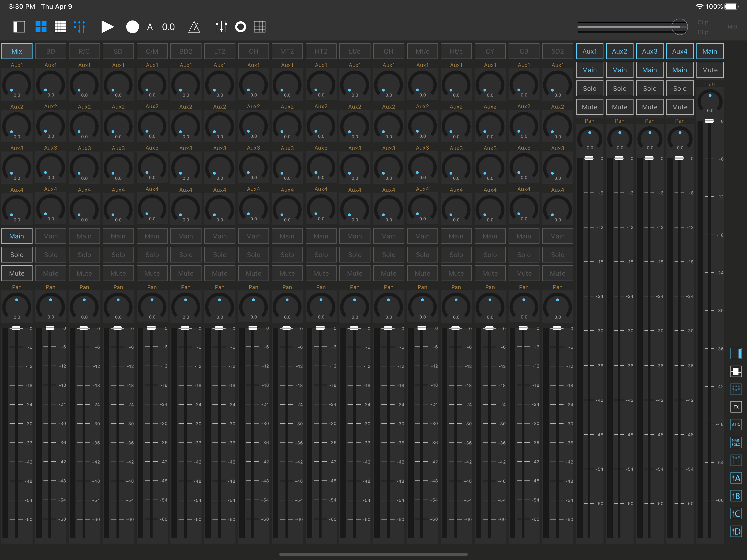Select mixer snapshot A
This screenshot has width=747, height=560.
point(736,478)
